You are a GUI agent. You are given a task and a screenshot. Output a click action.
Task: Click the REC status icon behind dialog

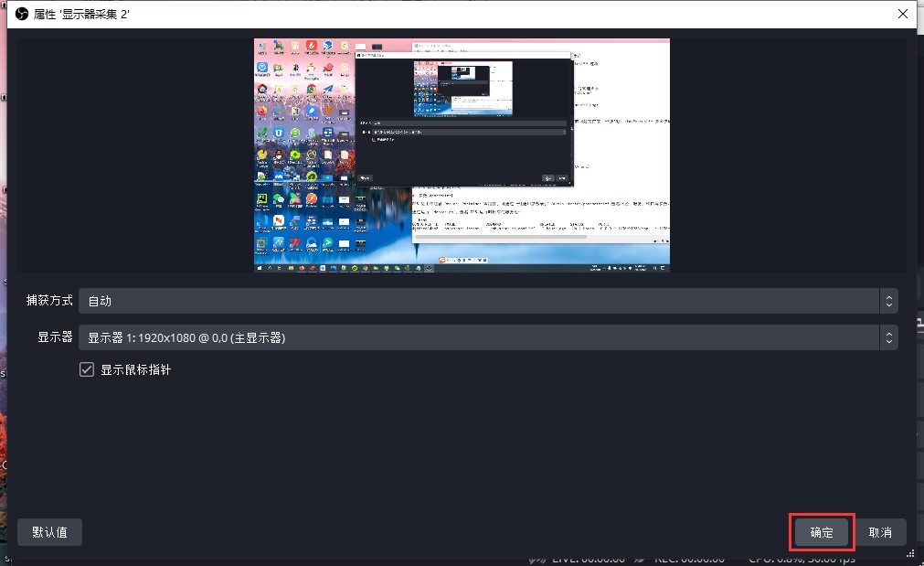(x=643, y=559)
